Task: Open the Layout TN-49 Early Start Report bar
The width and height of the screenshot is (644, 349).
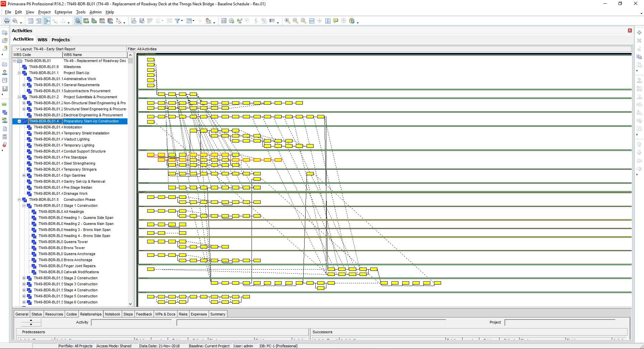Action: 69,49
